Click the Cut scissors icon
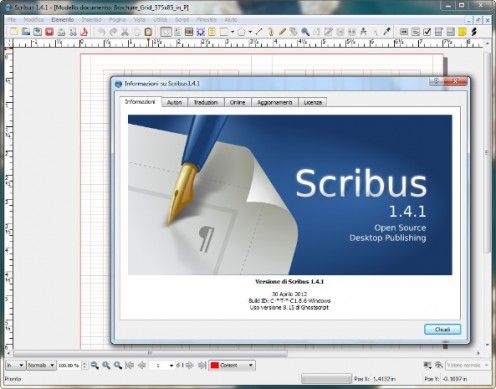 point(125,32)
